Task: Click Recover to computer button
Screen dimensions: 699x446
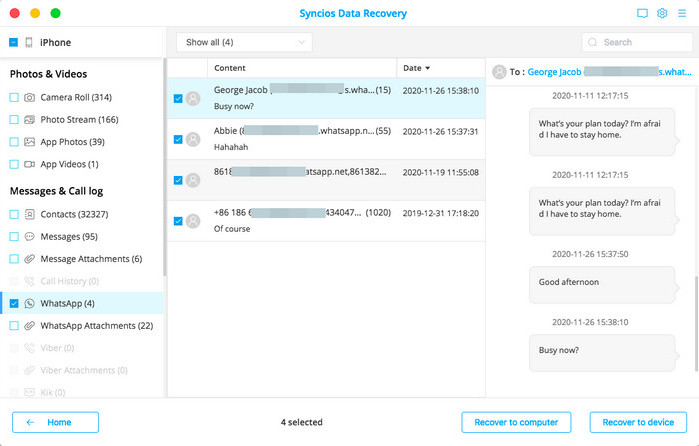Action: point(516,422)
